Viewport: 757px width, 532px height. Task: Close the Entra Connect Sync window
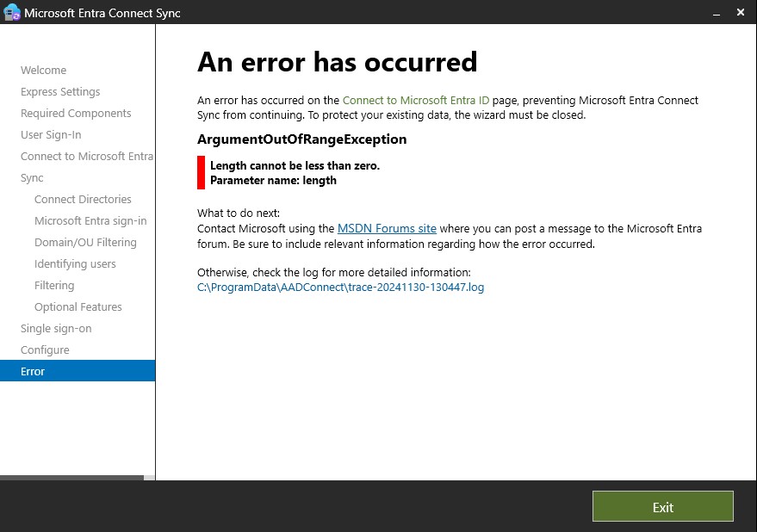click(x=741, y=12)
